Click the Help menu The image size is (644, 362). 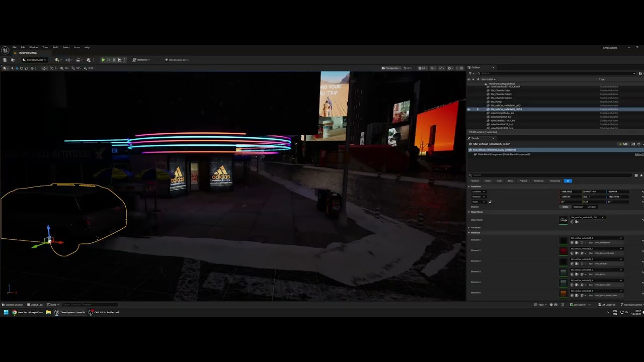pyautogui.click(x=87, y=47)
